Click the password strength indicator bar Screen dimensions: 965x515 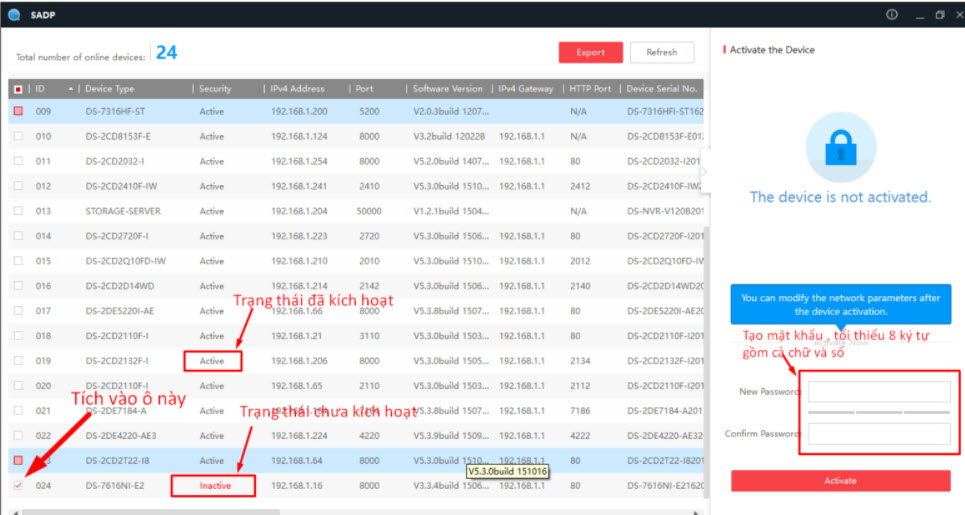click(x=878, y=411)
